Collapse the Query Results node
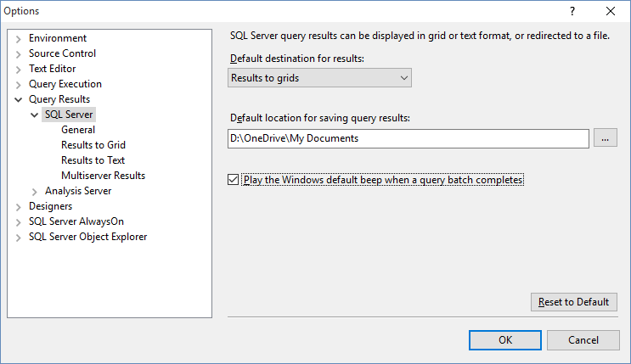 click(x=18, y=100)
